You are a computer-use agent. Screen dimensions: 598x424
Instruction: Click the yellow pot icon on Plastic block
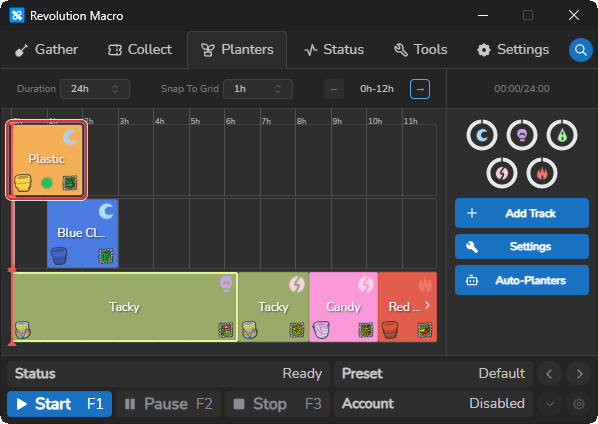point(23,183)
